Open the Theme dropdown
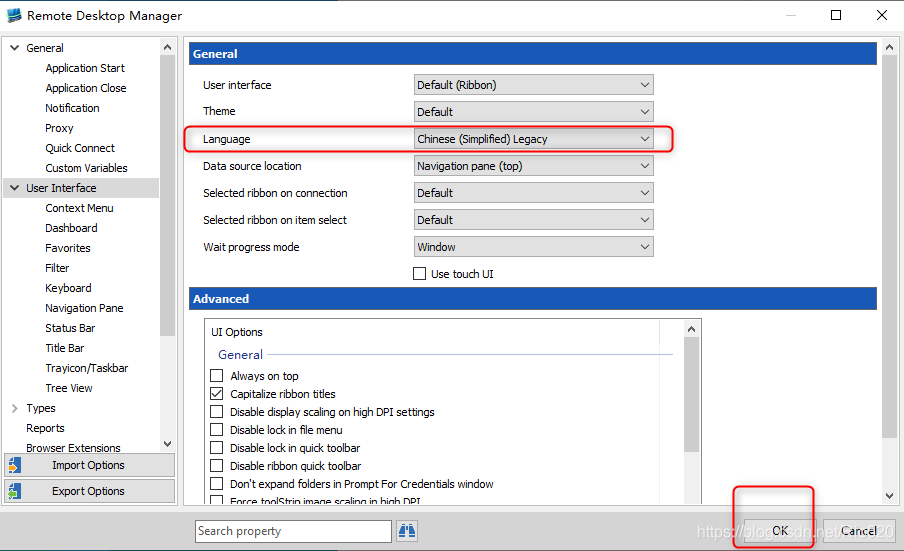This screenshot has height=551, width=904. [x=533, y=112]
